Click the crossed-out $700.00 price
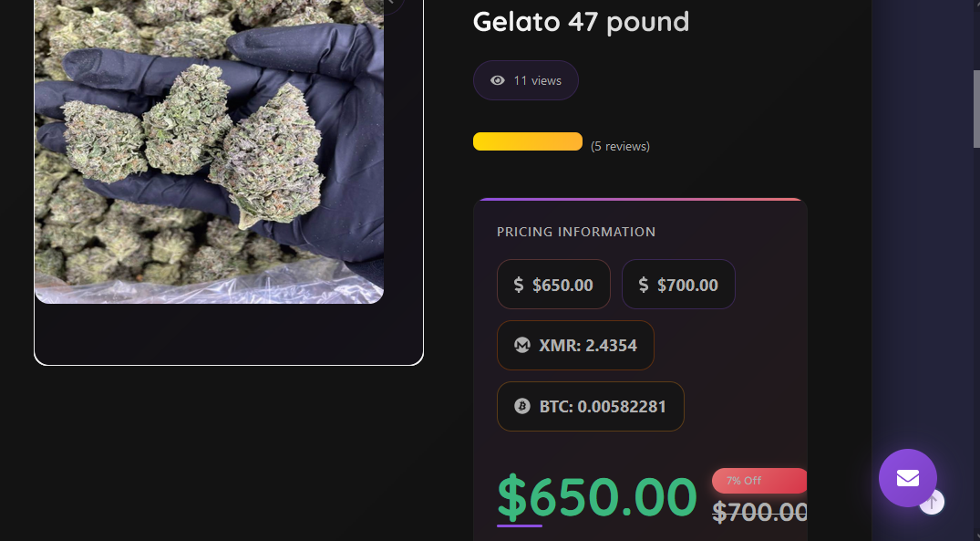 point(759,513)
